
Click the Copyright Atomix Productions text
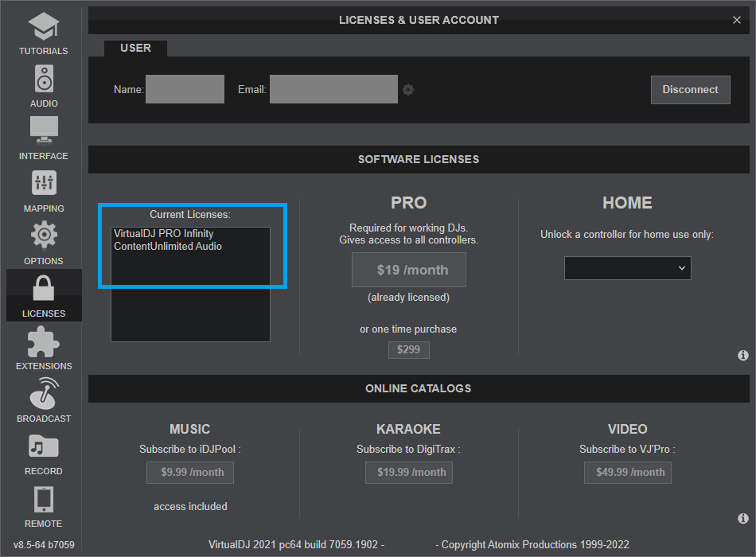coord(532,545)
